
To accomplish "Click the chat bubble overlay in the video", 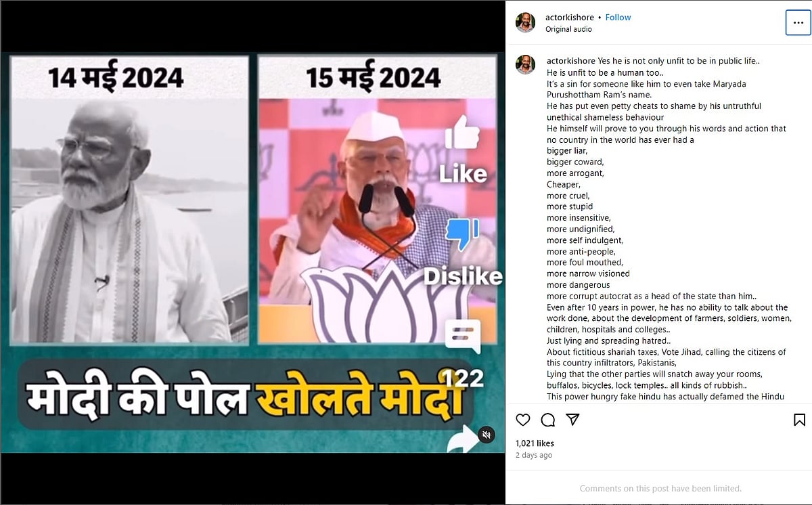I will [463, 336].
